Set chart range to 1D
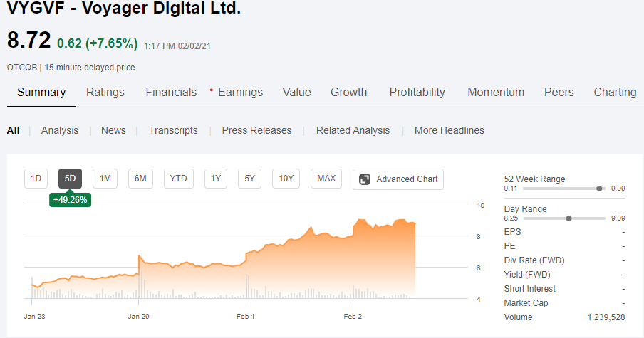Image resolution: width=644 pixels, height=338 pixels. click(36, 179)
